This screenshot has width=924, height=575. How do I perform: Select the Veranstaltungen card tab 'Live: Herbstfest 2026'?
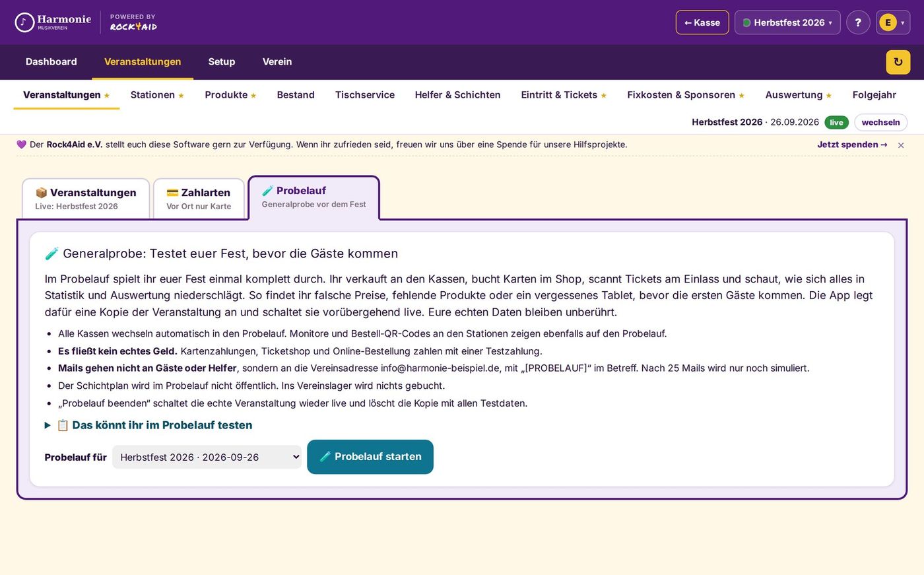pyautogui.click(x=86, y=198)
